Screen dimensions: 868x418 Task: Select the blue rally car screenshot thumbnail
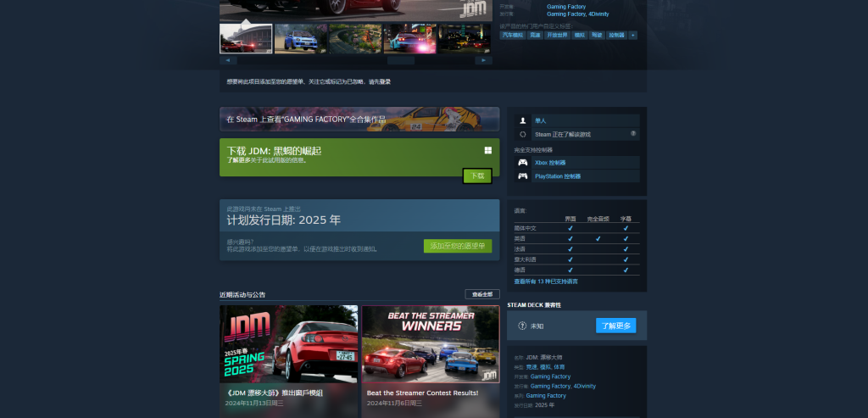coord(301,39)
